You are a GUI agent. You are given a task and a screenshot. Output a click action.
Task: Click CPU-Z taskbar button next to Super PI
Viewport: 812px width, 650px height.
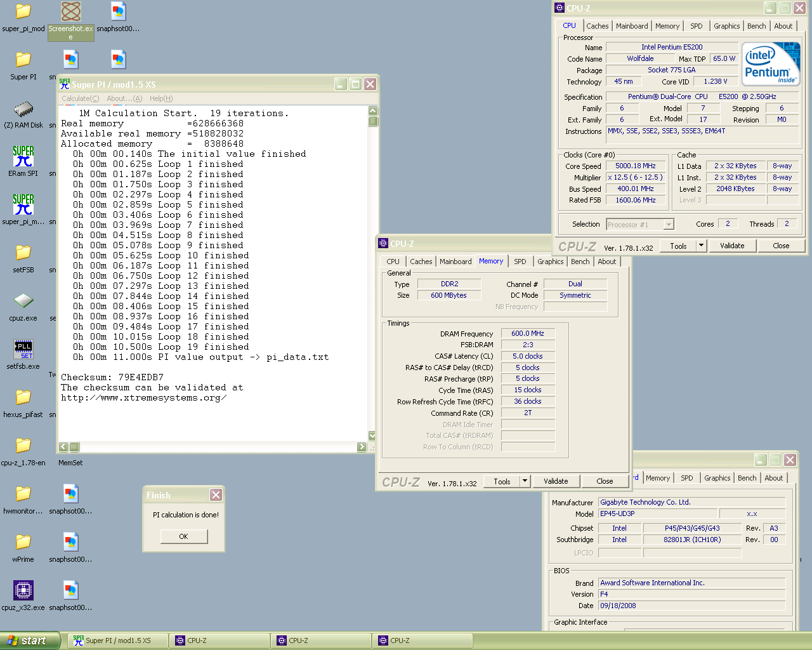tap(219, 640)
